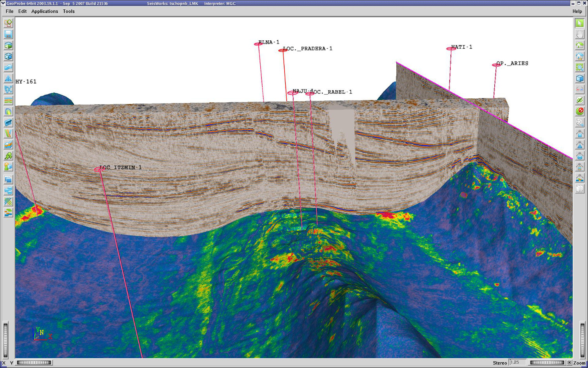Click the green and blue cube volume icon
This screenshot has width=588, height=368.
8,46
